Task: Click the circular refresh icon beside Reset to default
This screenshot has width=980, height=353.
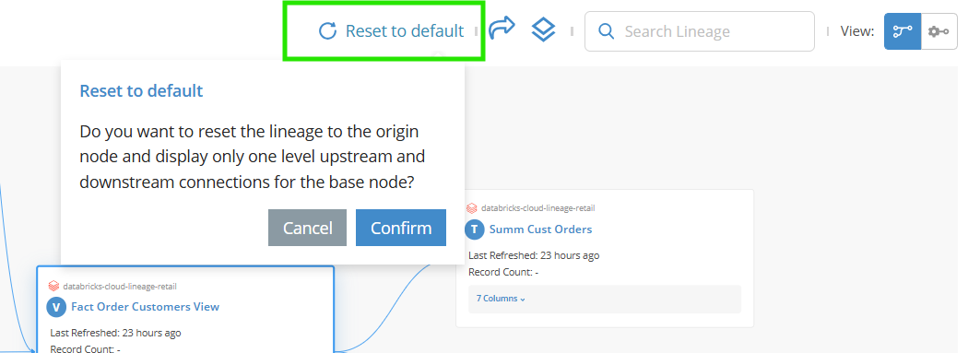Action: (327, 30)
